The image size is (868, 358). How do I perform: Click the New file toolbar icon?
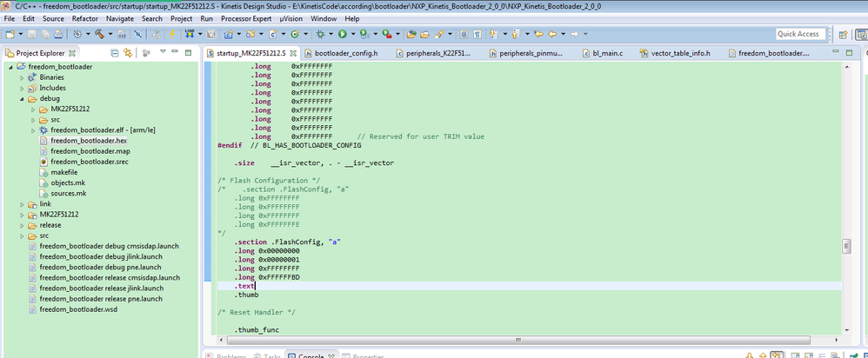tap(10, 34)
